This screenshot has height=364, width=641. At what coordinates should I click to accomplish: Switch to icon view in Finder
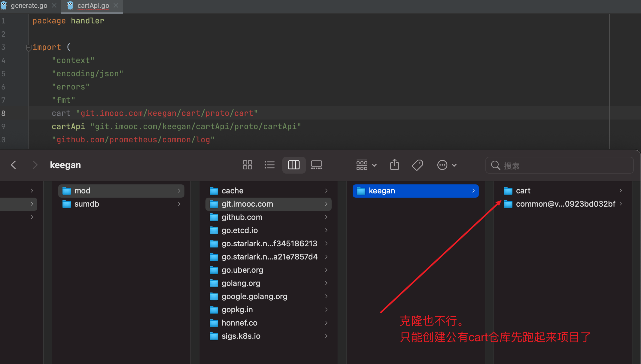coord(247,165)
